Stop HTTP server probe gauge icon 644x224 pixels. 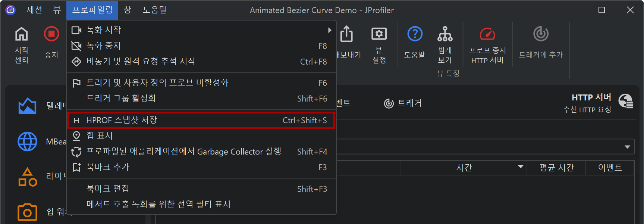(487, 34)
